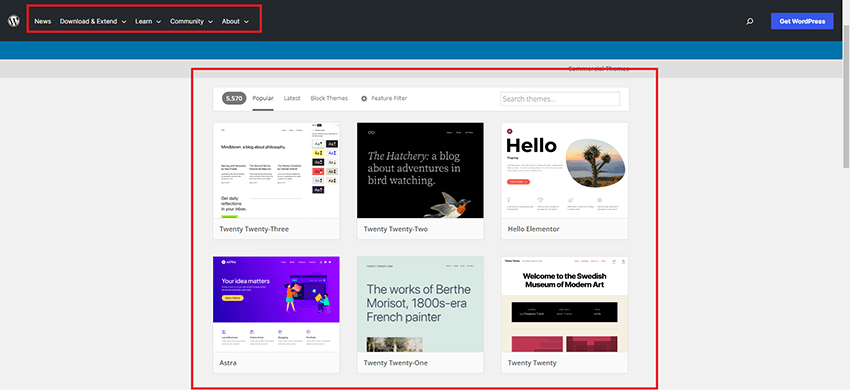Click the 5,570 theme count badge

[234, 99]
